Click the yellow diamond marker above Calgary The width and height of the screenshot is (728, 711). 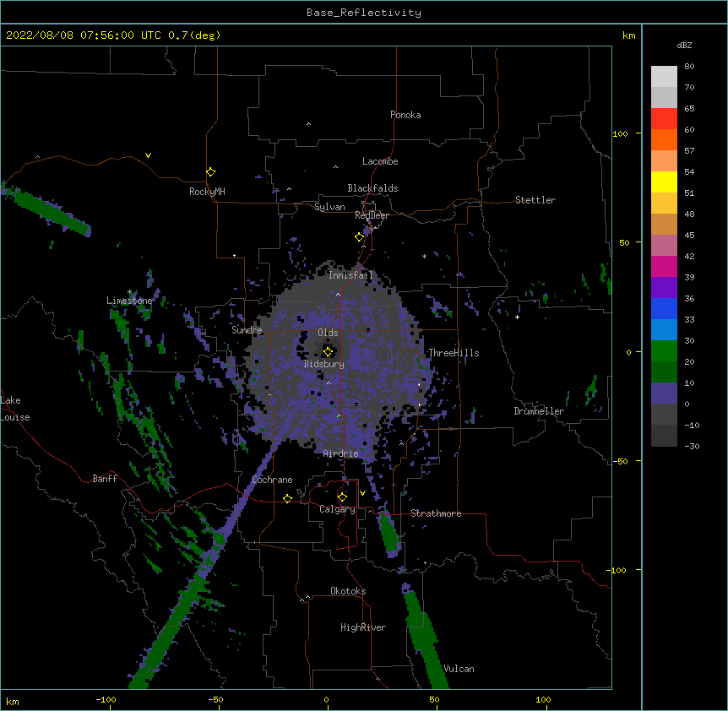[x=342, y=497]
